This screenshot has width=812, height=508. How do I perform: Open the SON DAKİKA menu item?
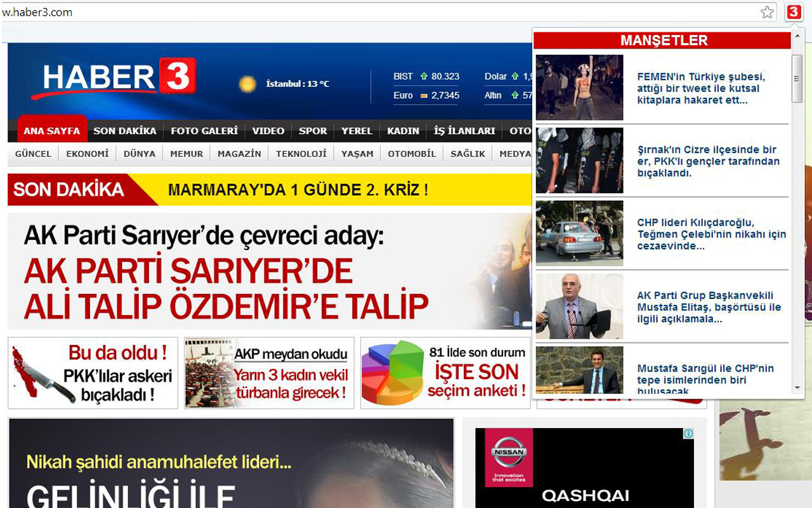pyautogui.click(x=125, y=131)
